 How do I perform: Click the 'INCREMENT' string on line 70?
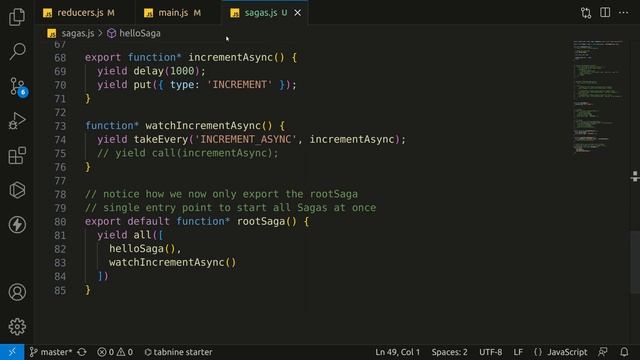click(240, 84)
